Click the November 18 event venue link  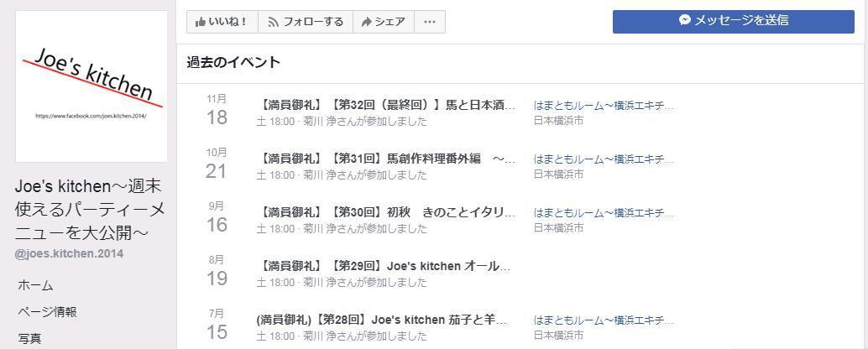click(603, 106)
